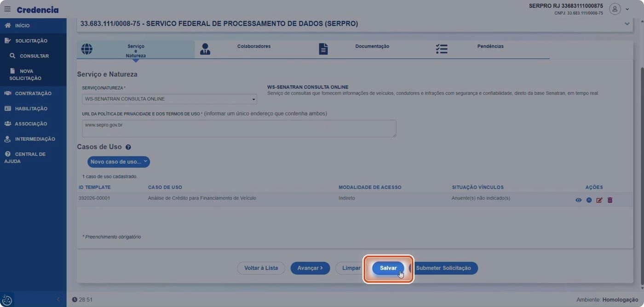644x307 pixels.
Task: Click the checklist icon on Pendências tab
Action: click(x=442, y=49)
